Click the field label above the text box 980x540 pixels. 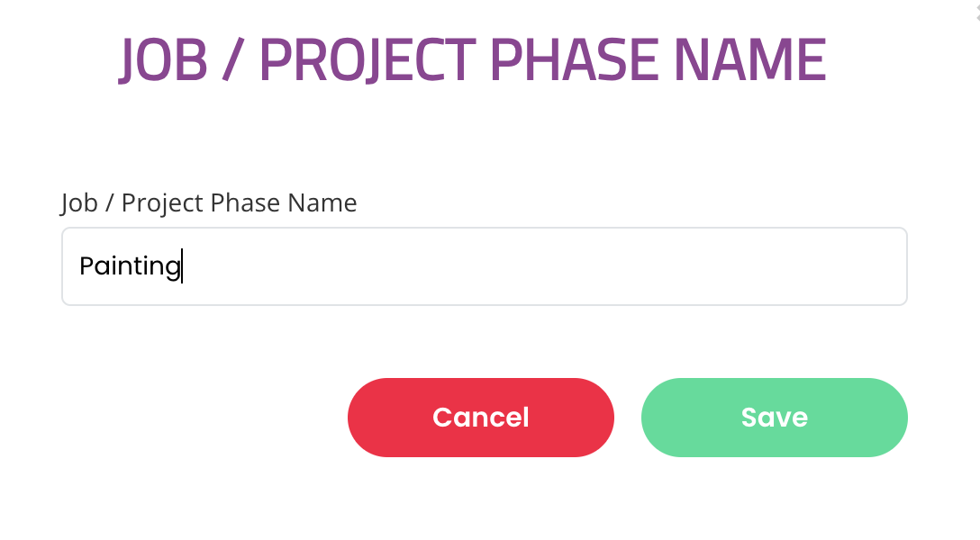209,202
